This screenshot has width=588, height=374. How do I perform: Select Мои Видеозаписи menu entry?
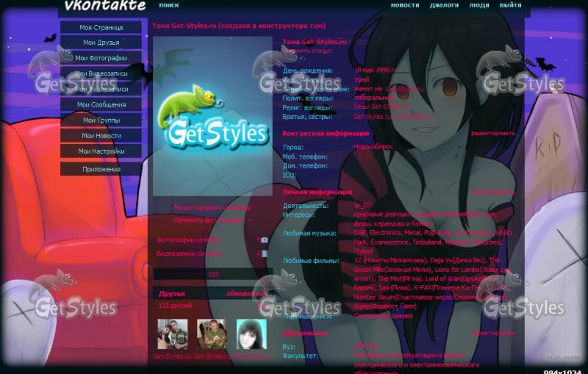tap(101, 73)
